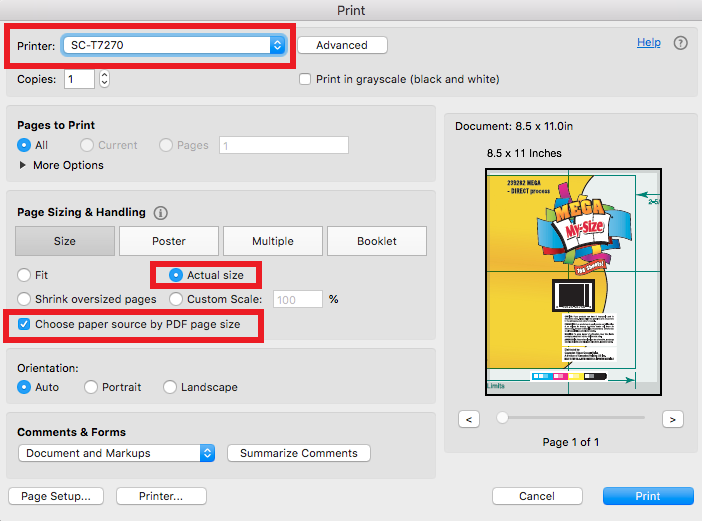Select Landscape orientation
The image size is (702, 521).
click(170, 387)
